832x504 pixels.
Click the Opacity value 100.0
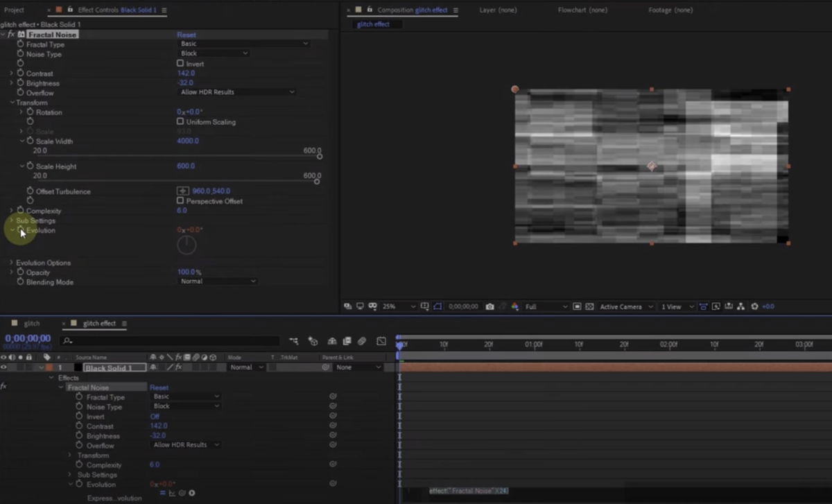186,272
